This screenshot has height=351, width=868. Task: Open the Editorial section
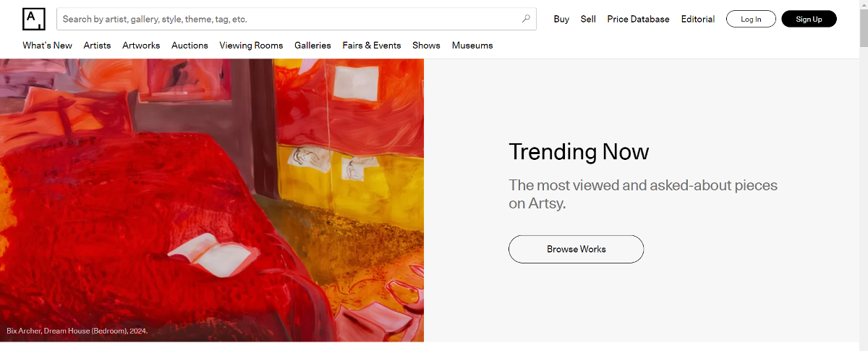coord(697,20)
